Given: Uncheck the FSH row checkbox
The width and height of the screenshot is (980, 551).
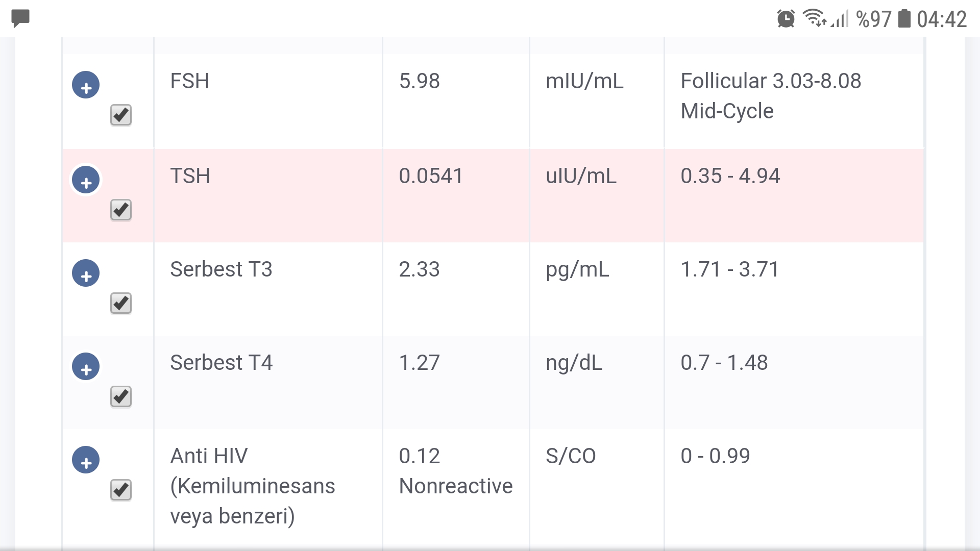Looking at the screenshot, I should (120, 115).
